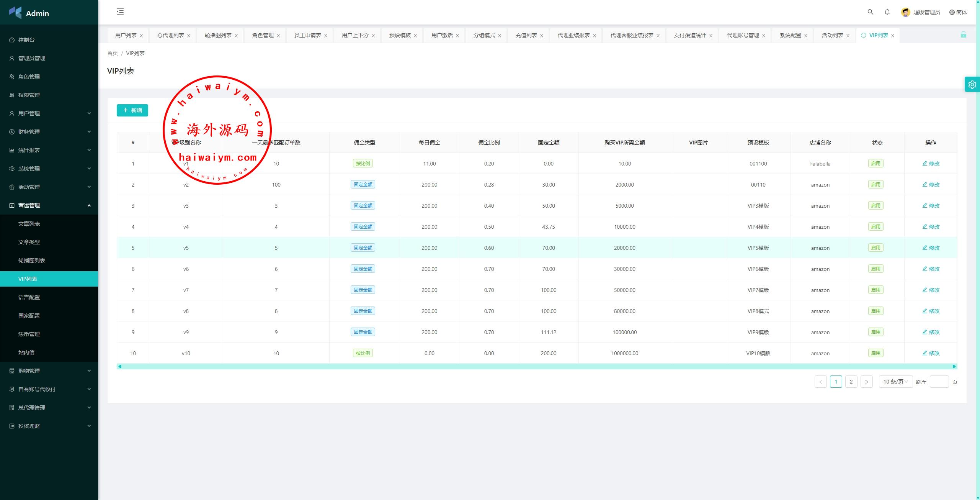
Task: Click the 固定金额 tag in the v2 row
Action: click(363, 185)
